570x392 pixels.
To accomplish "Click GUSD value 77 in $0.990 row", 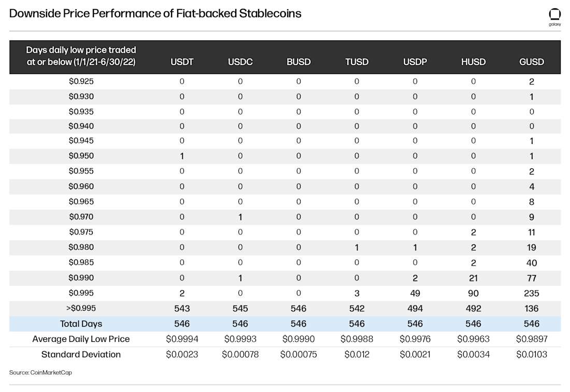I will [x=532, y=278].
